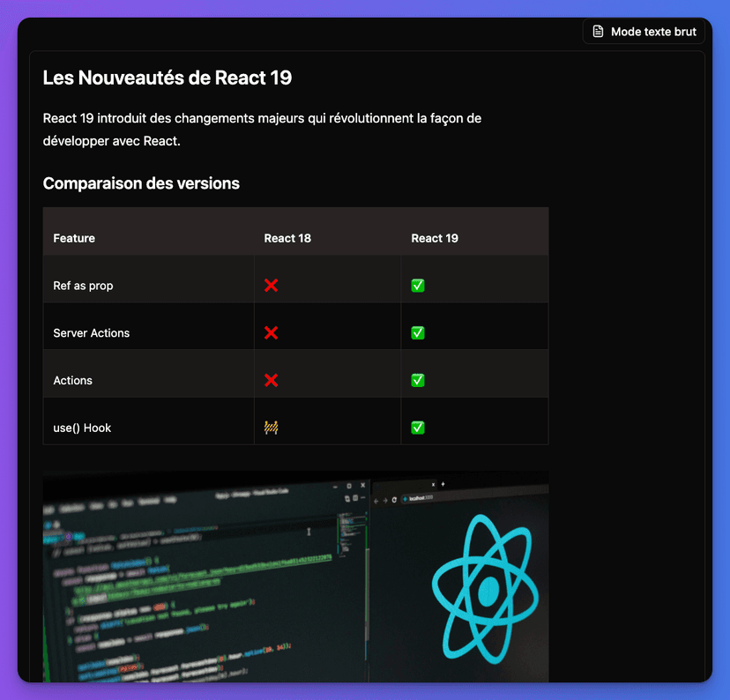The height and width of the screenshot is (700, 730).
Task: Click the red cross for Actions React 18
Action: point(271,380)
